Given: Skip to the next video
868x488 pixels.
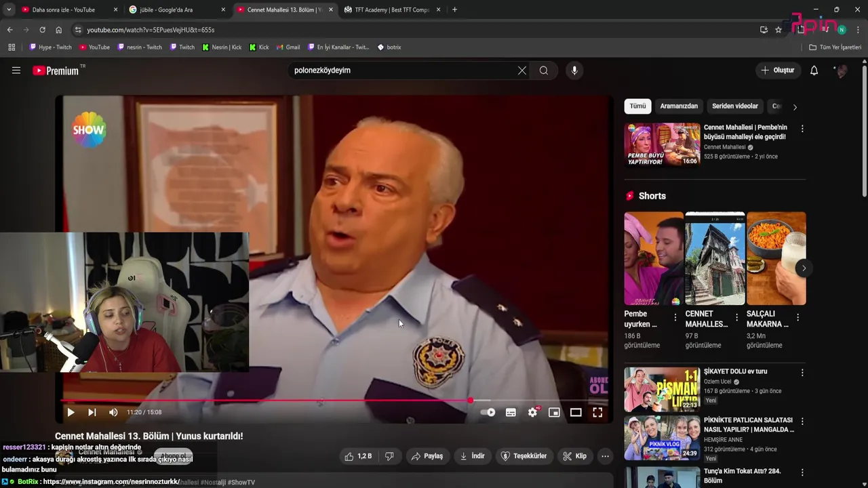Looking at the screenshot, I should [92, 412].
